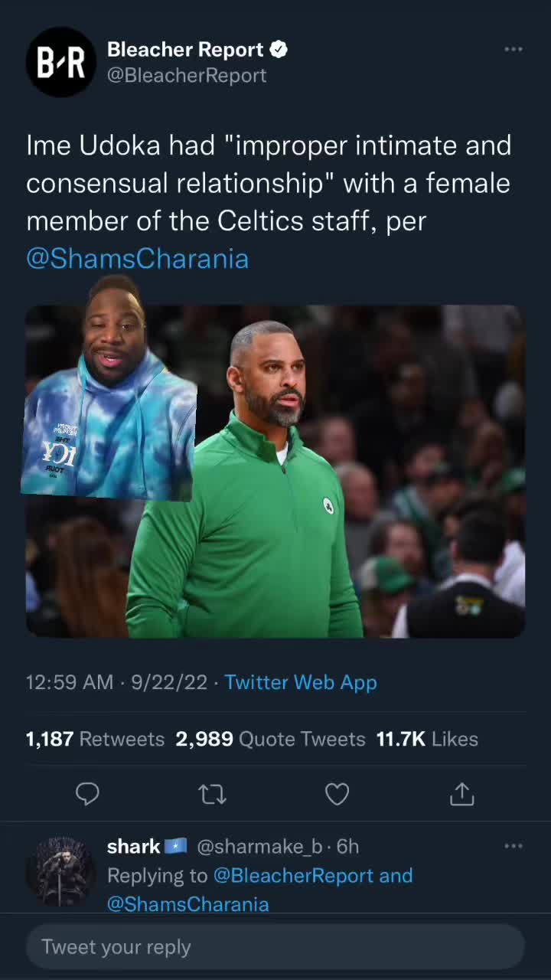The height and width of the screenshot is (980, 551).
Task: Open the tweet's three-dot more menu
Action: tap(513, 50)
